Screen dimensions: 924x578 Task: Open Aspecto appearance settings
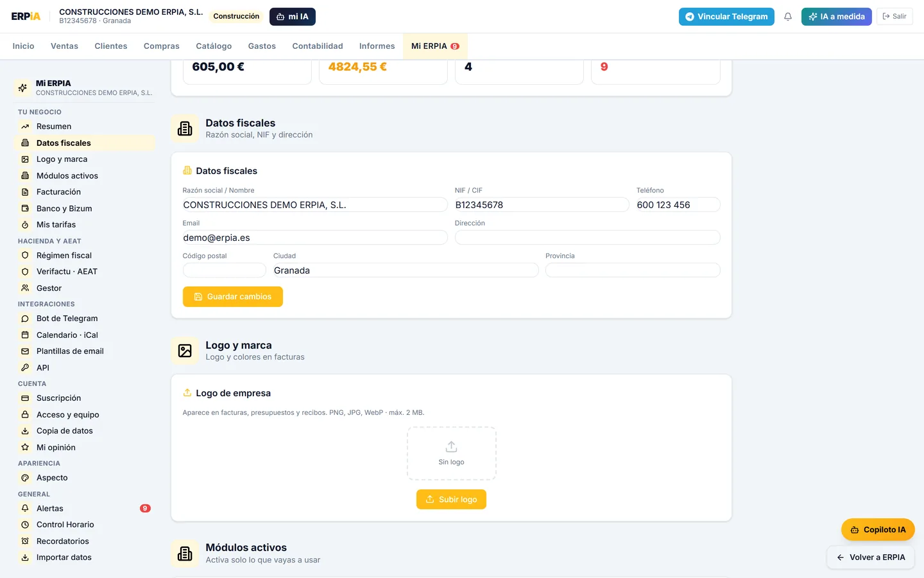point(84,478)
